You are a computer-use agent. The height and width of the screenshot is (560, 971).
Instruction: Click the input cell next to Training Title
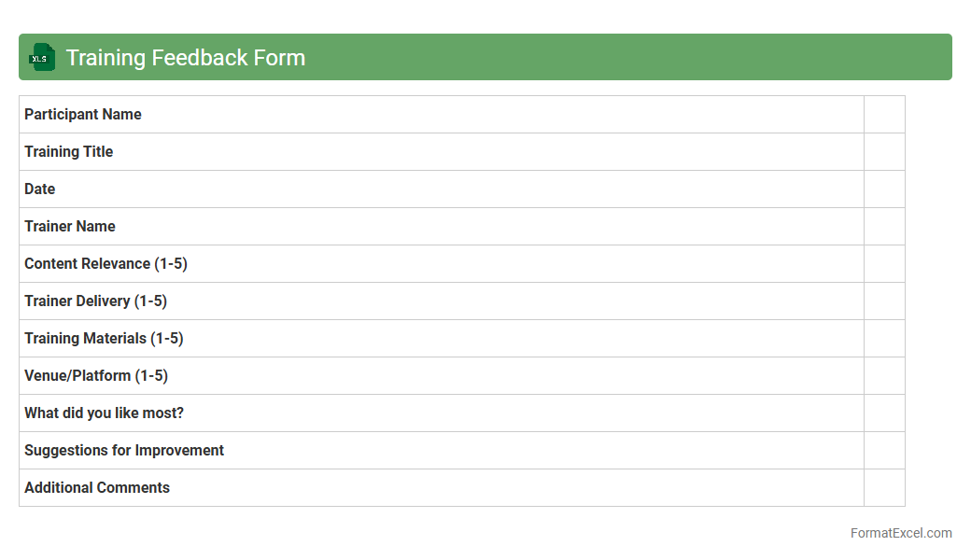coord(883,151)
